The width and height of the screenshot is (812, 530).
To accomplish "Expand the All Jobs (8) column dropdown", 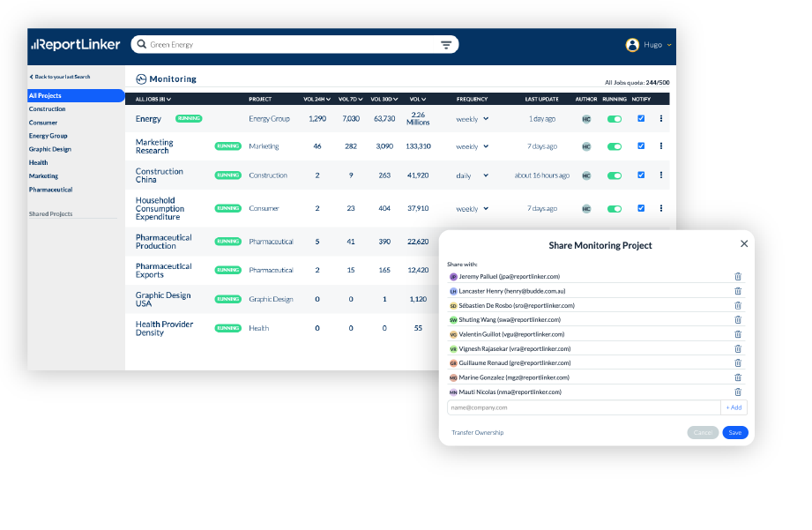I will [153, 99].
